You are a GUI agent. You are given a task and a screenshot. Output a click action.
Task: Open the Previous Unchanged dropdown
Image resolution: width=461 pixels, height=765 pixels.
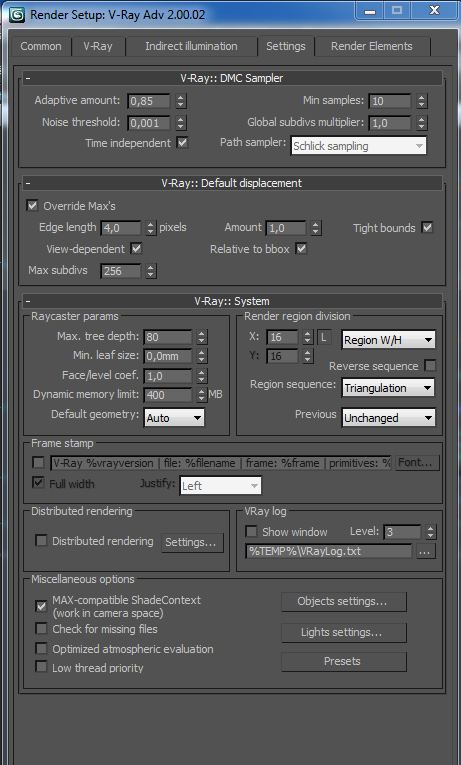pyautogui.click(x=388, y=418)
